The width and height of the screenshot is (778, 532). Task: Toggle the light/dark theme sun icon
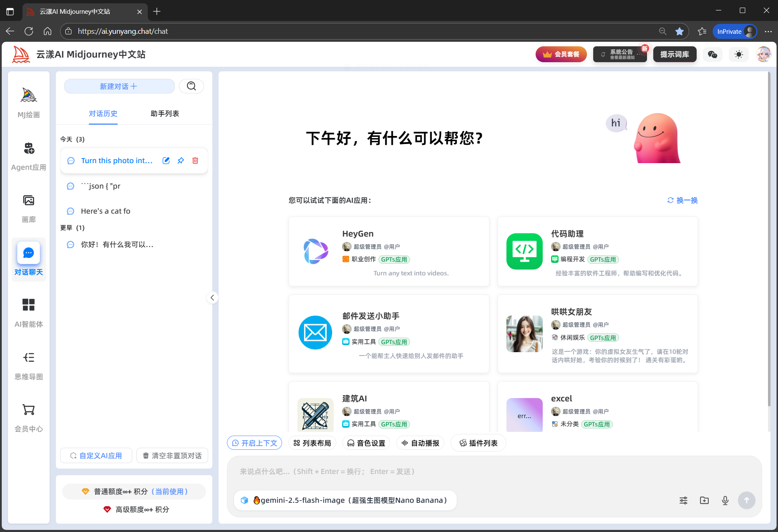click(x=739, y=54)
